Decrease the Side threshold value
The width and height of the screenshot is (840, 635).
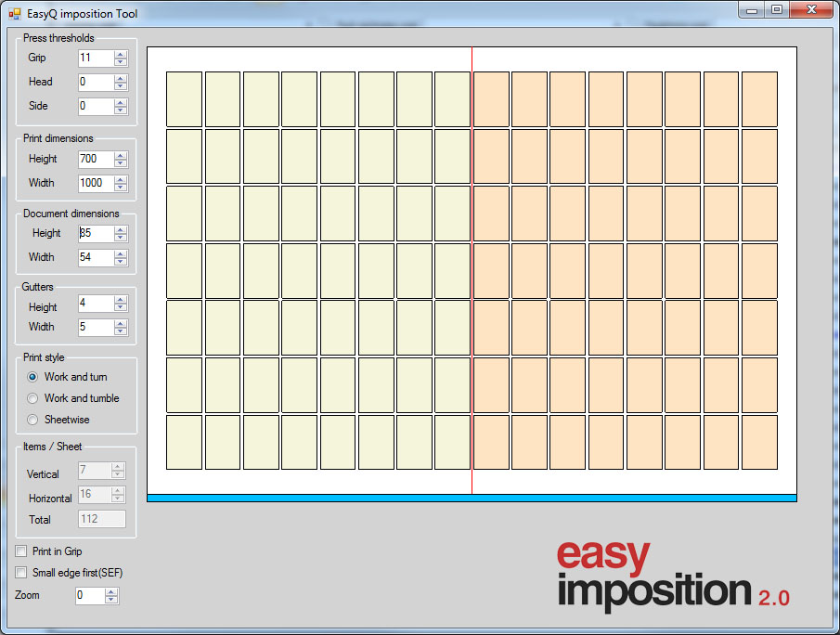point(121,110)
